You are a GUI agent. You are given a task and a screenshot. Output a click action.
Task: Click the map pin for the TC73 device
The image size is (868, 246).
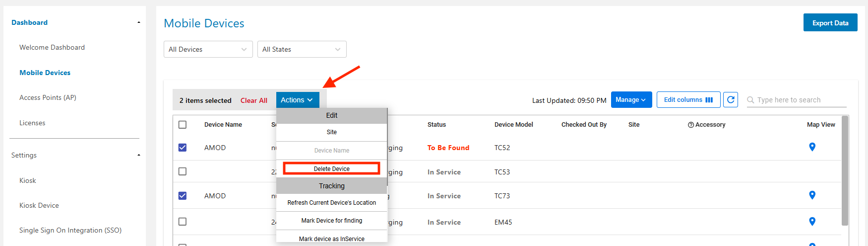coord(812,195)
